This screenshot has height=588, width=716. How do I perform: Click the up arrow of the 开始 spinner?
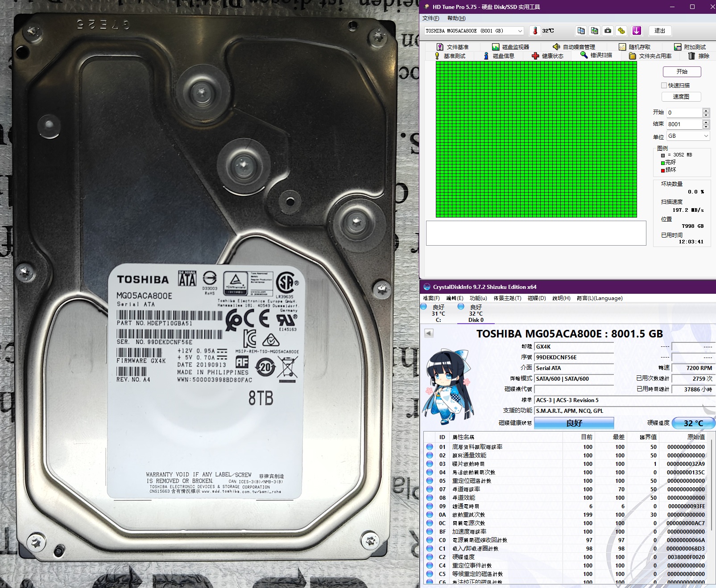706,110
